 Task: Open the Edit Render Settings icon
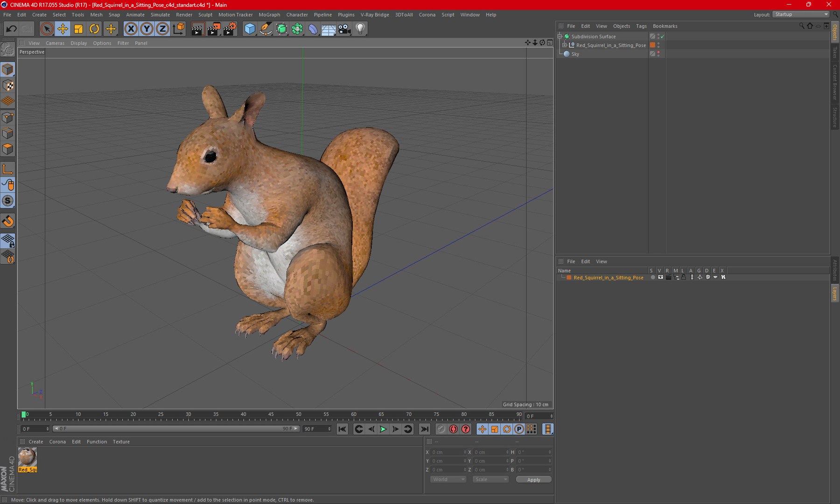[229, 29]
